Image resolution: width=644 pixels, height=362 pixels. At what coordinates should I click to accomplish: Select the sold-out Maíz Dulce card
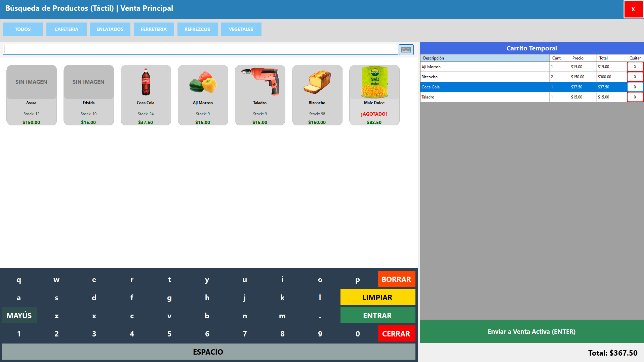[x=374, y=95]
